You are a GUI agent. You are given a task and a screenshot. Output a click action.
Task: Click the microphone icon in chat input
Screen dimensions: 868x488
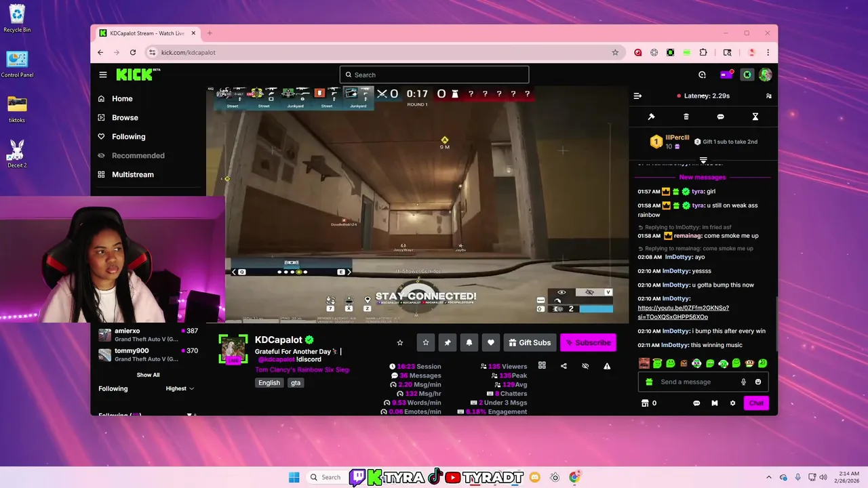pyautogui.click(x=744, y=382)
